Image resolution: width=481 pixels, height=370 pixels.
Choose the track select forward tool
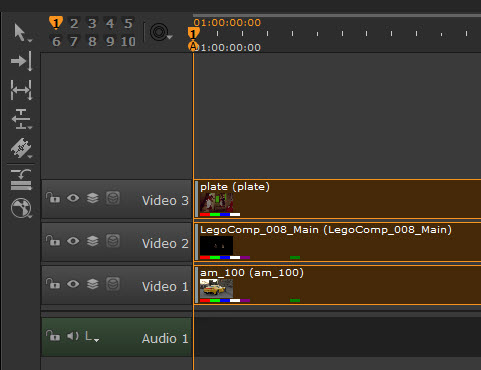click(21, 61)
